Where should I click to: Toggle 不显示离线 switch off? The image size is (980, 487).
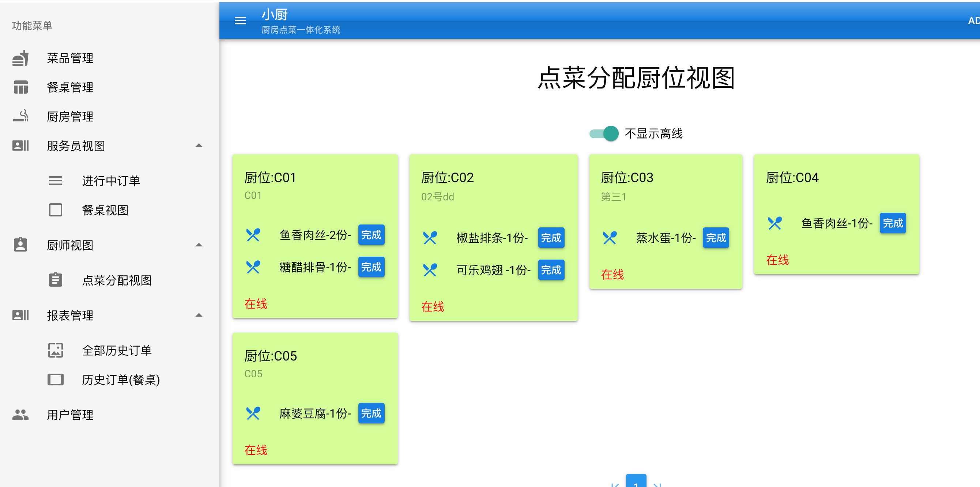coord(603,133)
